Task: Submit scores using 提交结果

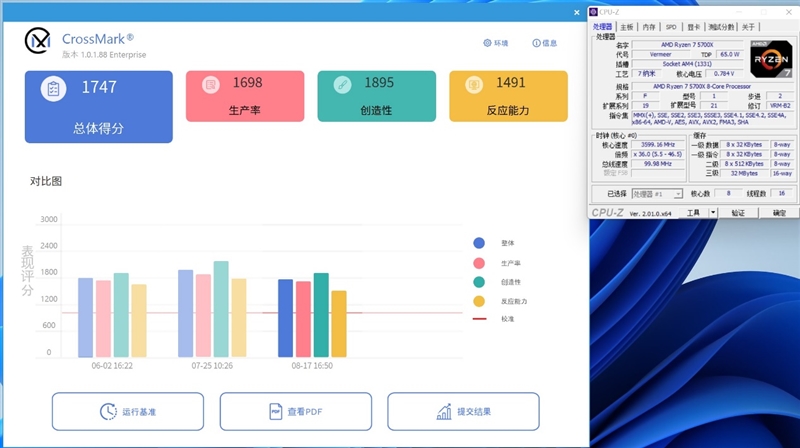Action: (463, 411)
